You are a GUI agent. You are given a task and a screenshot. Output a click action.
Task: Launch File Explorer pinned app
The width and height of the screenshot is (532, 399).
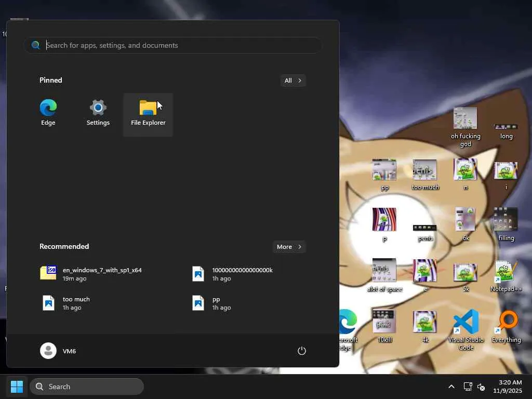click(148, 114)
